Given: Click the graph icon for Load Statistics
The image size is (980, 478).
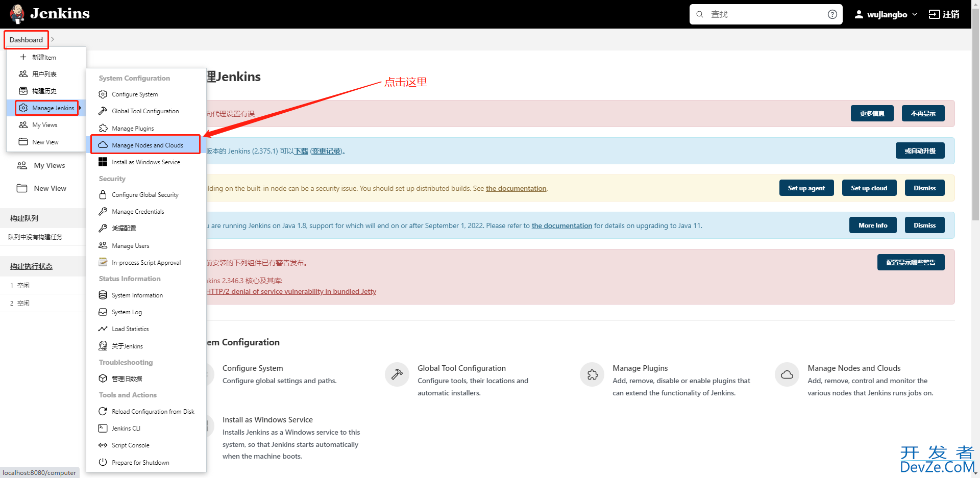Looking at the screenshot, I should pos(103,329).
